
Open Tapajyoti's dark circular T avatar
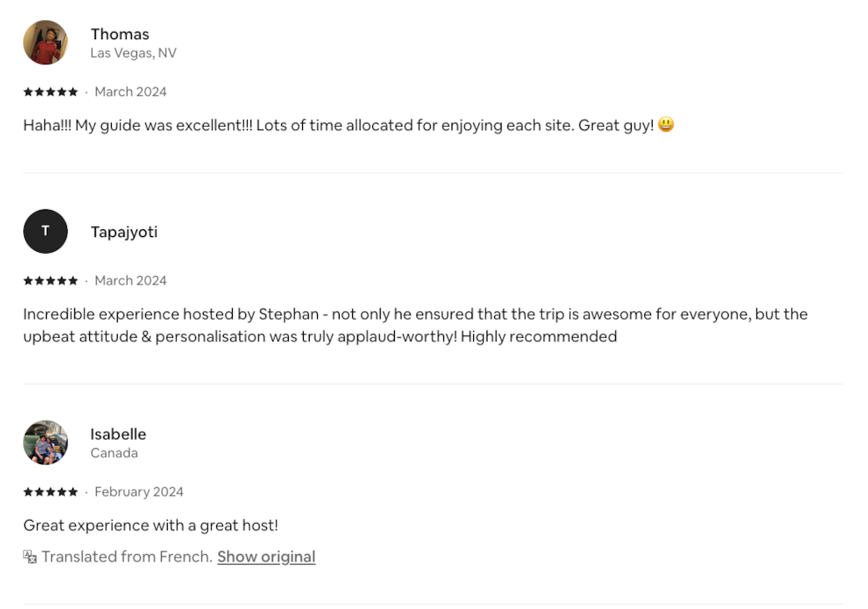pyautogui.click(x=45, y=231)
